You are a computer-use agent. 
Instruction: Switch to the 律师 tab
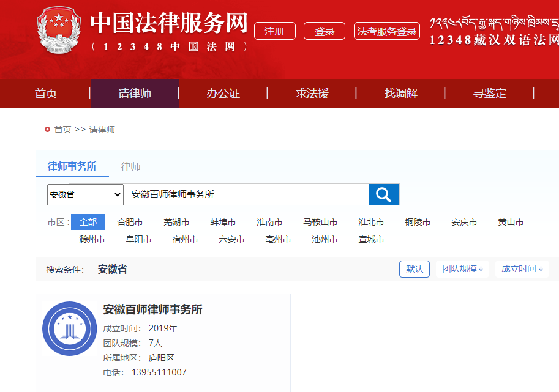coord(132,166)
